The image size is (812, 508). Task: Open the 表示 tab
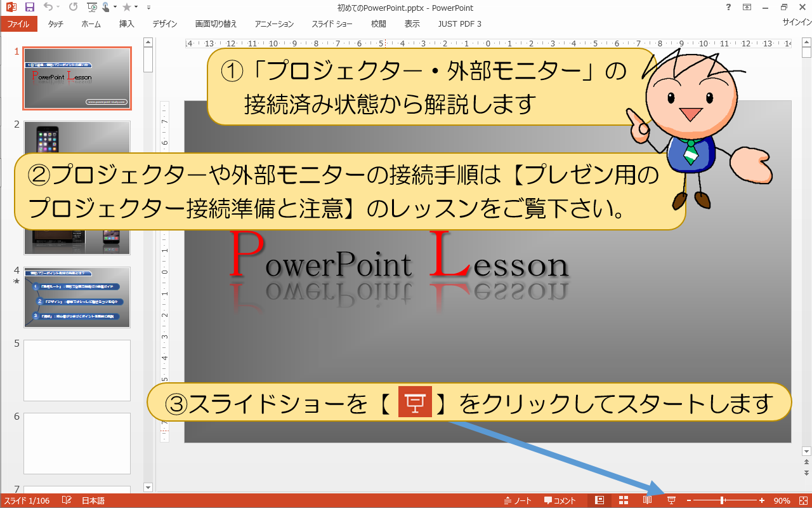click(x=412, y=24)
